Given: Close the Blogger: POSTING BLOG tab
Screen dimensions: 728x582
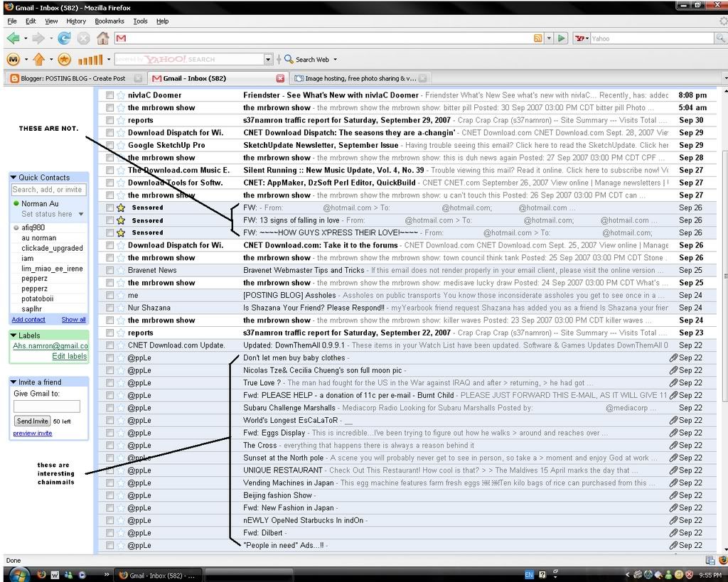Looking at the screenshot, I should click(138, 78).
